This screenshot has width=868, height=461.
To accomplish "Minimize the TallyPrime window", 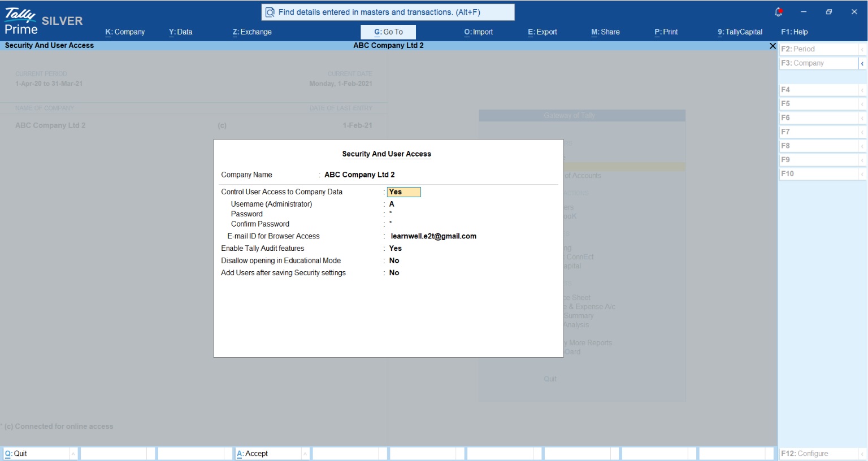I will click(x=804, y=12).
